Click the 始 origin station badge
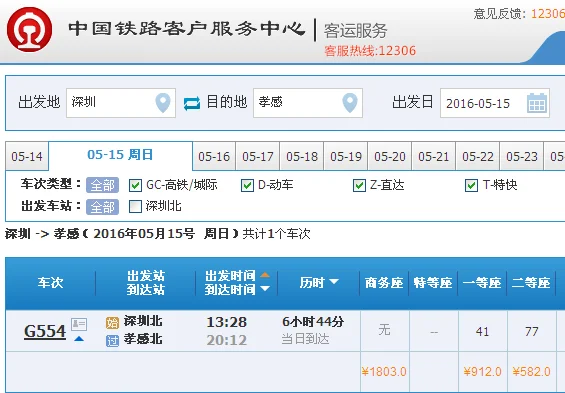Image resolution: width=565 pixels, height=393 pixels. [x=112, y=322]
